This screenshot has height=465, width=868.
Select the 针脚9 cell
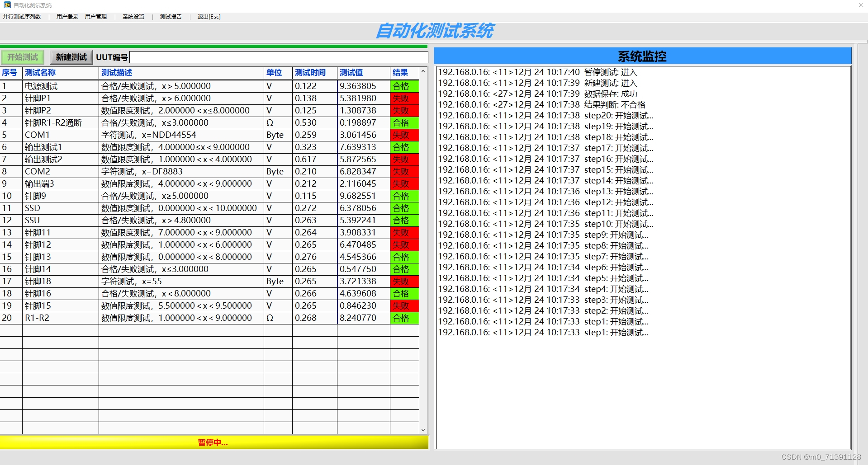pyautogui.click(x=61, y=196)
